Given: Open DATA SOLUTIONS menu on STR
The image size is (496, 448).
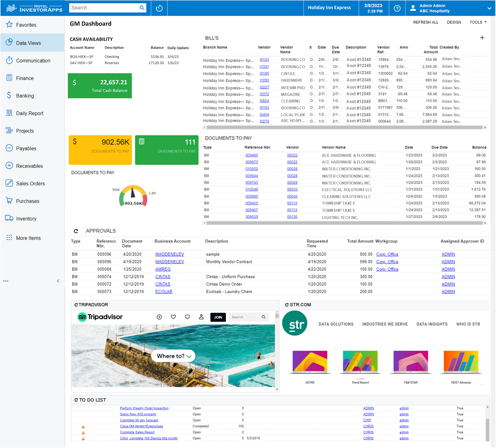Looking at the screenshot, I should tap(336, 324).
